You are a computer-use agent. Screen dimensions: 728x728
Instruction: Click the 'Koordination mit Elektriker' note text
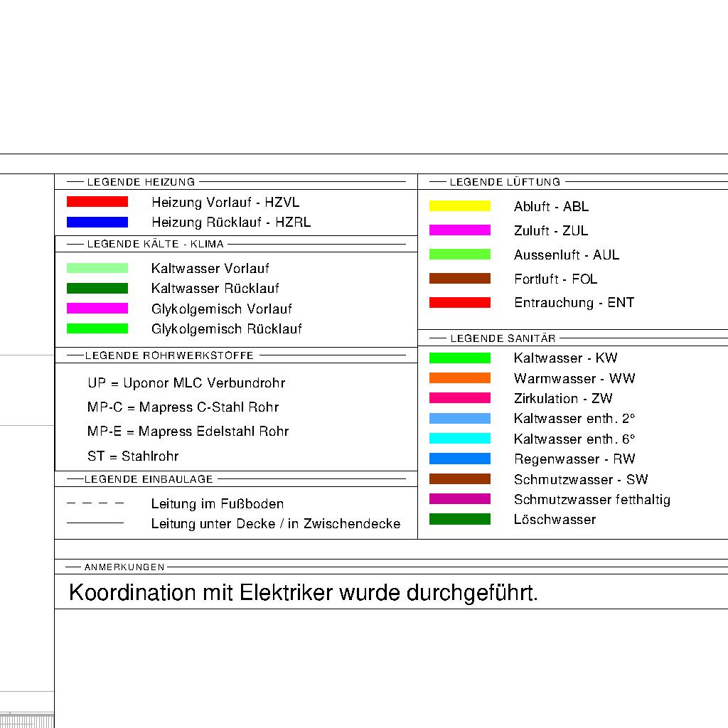pos(303,593)
